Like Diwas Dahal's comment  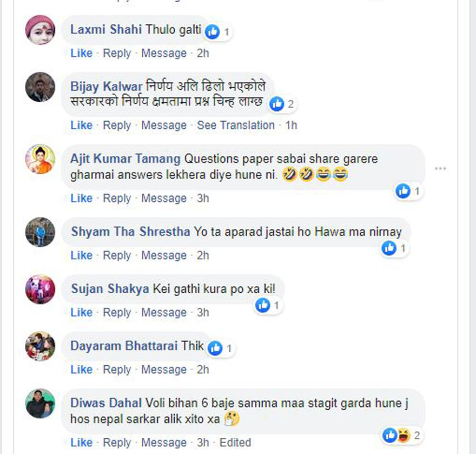coord(81,442)
